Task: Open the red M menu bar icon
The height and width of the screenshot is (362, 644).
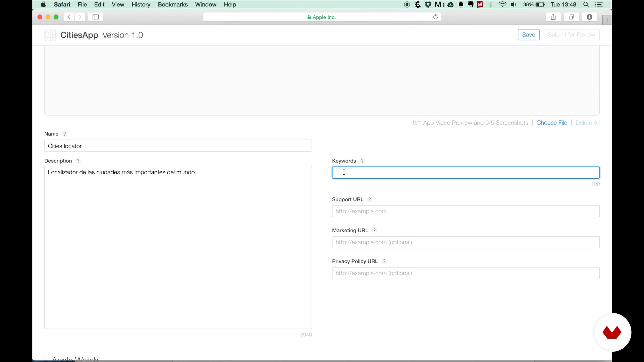Action: [480, 5]
